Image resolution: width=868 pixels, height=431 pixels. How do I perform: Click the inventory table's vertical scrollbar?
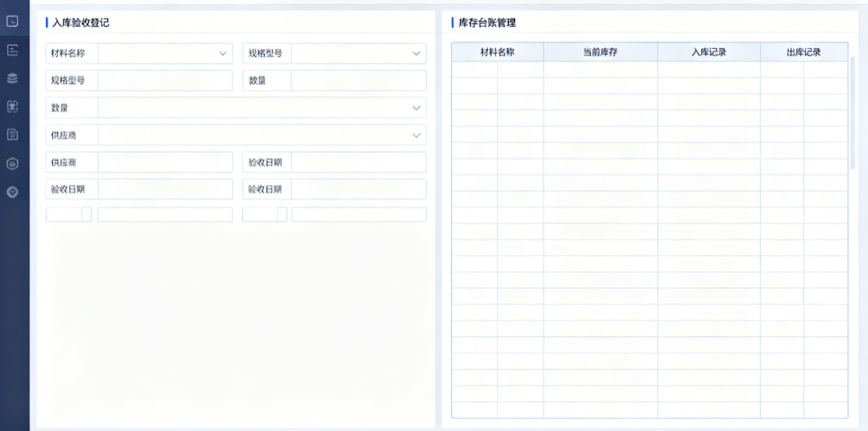tap(852, 113)
